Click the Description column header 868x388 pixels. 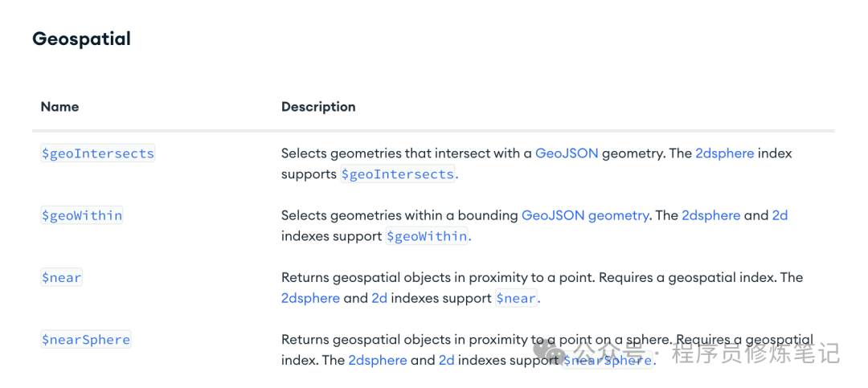click(x=318, y=107)
